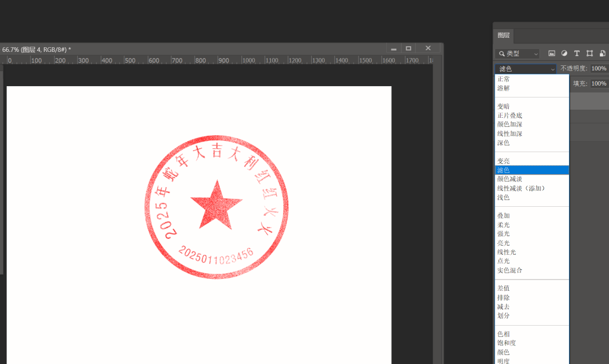Select 实色混合 blend mode
The height and width of the screenshot is (364, 609).
[x=532, y=270]
